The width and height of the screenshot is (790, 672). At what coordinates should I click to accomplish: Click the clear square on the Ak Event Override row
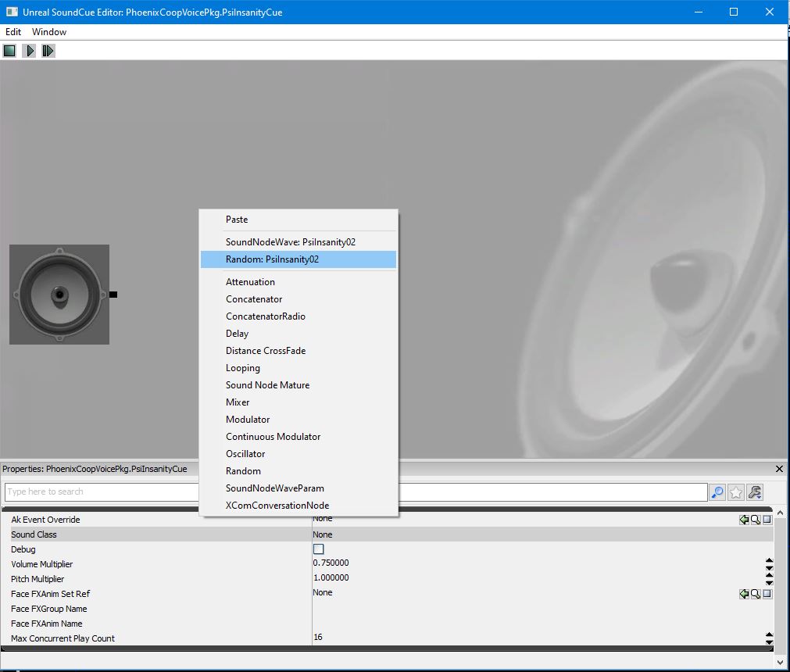[x=767, y=520]
